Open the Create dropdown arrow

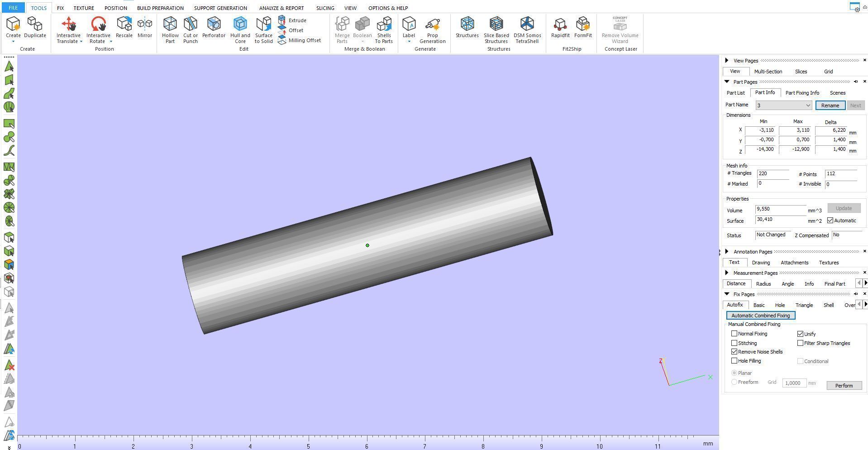pyautogui.click(x=13, y=42)
